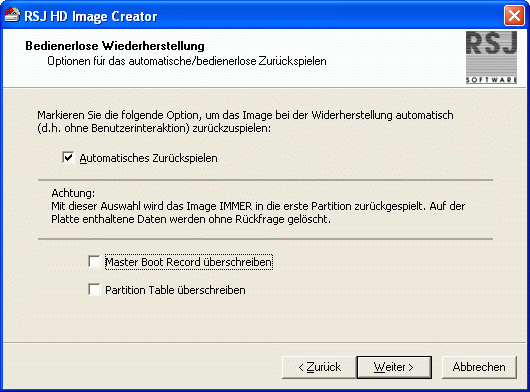Viewport: 530px width, 392px height.
Task: Click the word SOFTWARE beneath the RSJ logo
Action: pos(491,80)
